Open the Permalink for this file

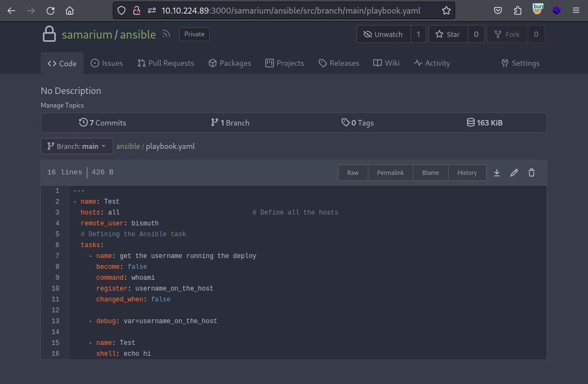[x=391, y=173]
